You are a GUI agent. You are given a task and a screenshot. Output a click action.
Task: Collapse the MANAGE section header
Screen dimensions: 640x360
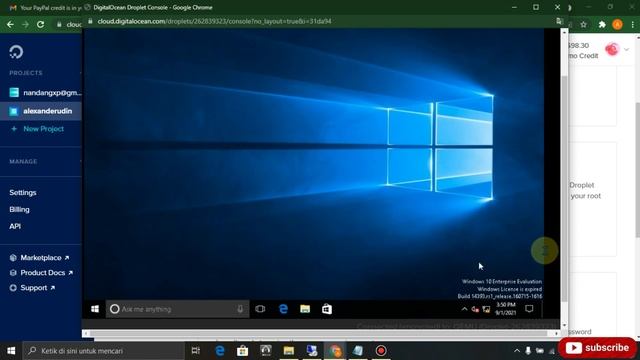point(23,161)
